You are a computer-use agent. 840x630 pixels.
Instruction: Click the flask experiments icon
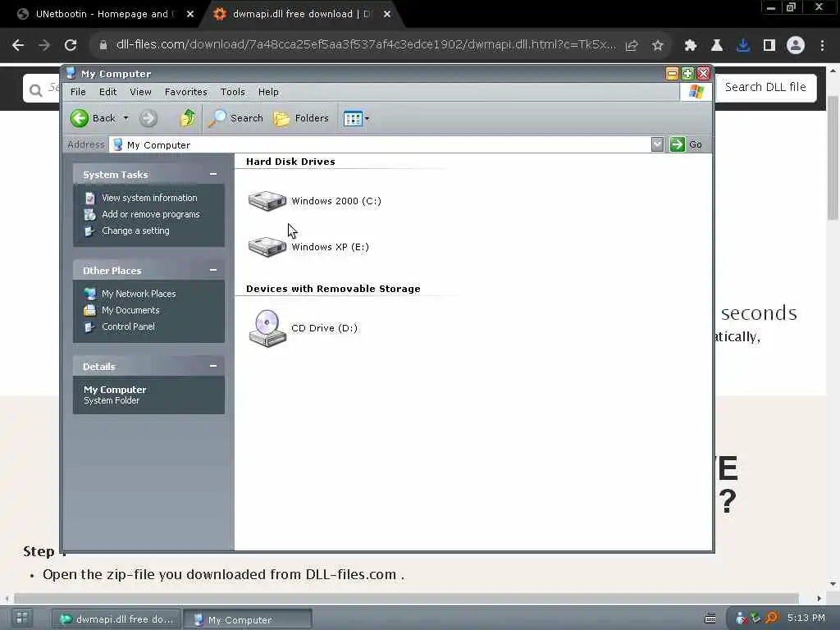pos(717,46)
